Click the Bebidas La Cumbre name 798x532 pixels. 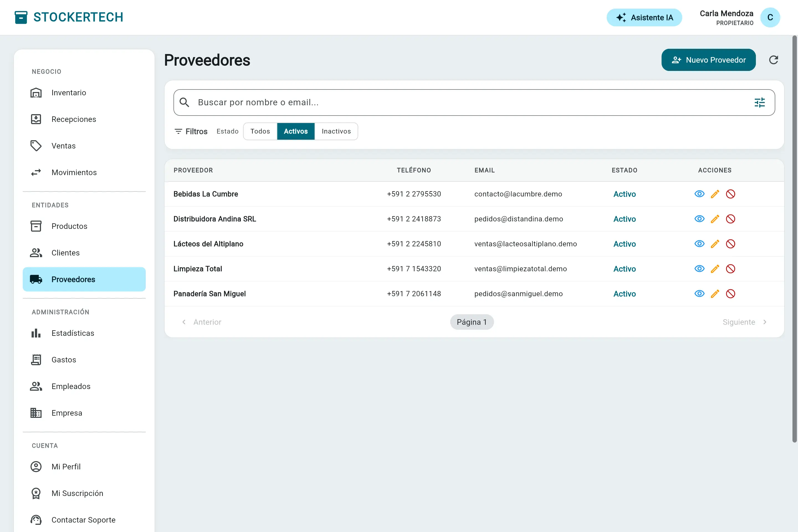206,194
